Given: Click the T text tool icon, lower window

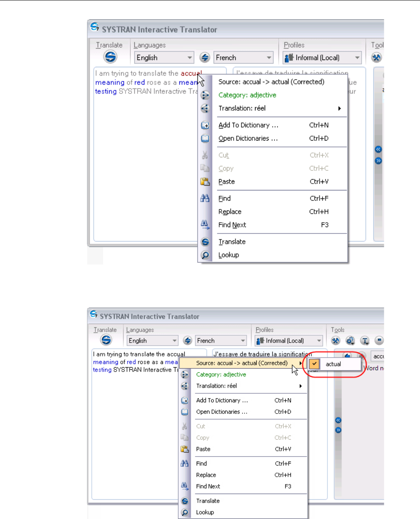Looking at the screenshot, I should click(365, 341).
